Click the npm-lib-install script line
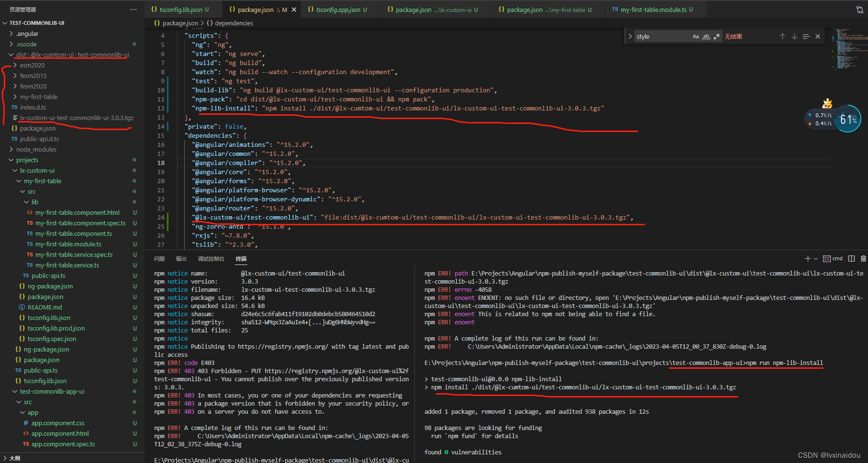This screenshot has height=463, width=868. click(398, 108)
